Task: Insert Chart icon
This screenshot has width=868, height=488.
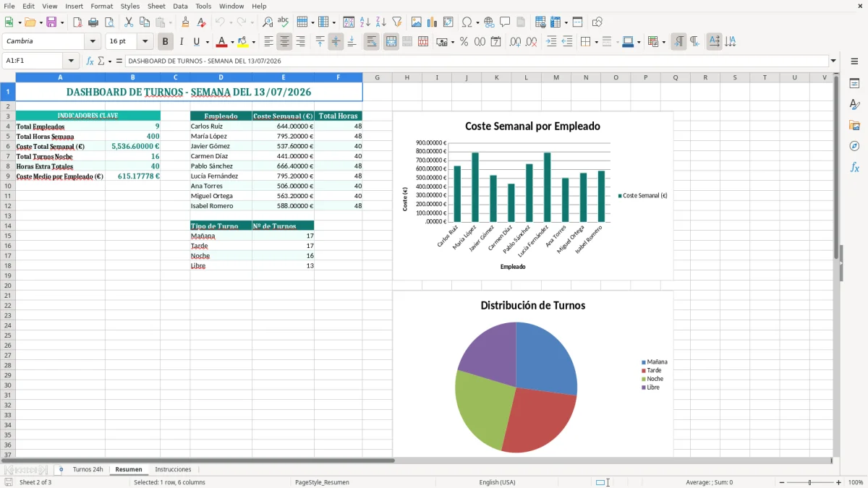Action: [x=433, y=22]
